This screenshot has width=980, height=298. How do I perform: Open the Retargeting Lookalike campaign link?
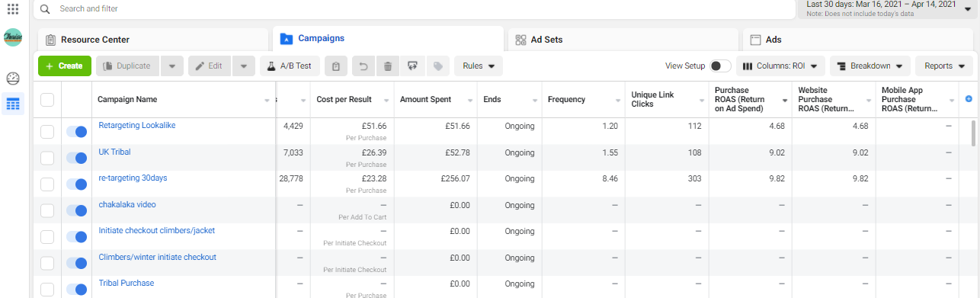pyautogui.click(x=137, y=125)
